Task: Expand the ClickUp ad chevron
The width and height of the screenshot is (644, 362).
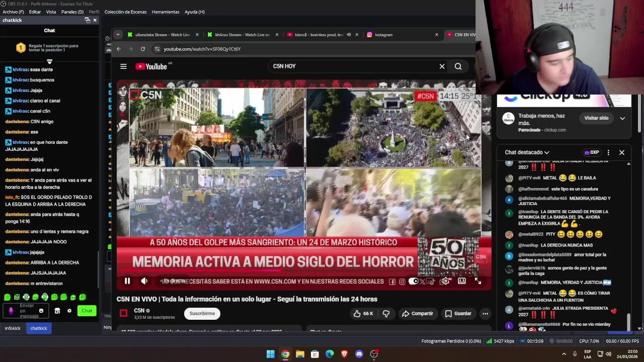Action: click(x=622, y=119)
